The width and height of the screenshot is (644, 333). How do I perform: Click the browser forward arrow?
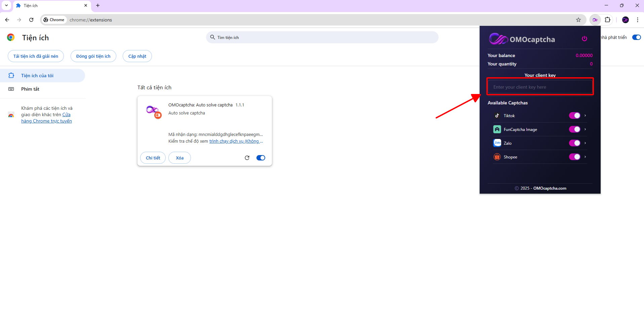click(x=19, y=20)
